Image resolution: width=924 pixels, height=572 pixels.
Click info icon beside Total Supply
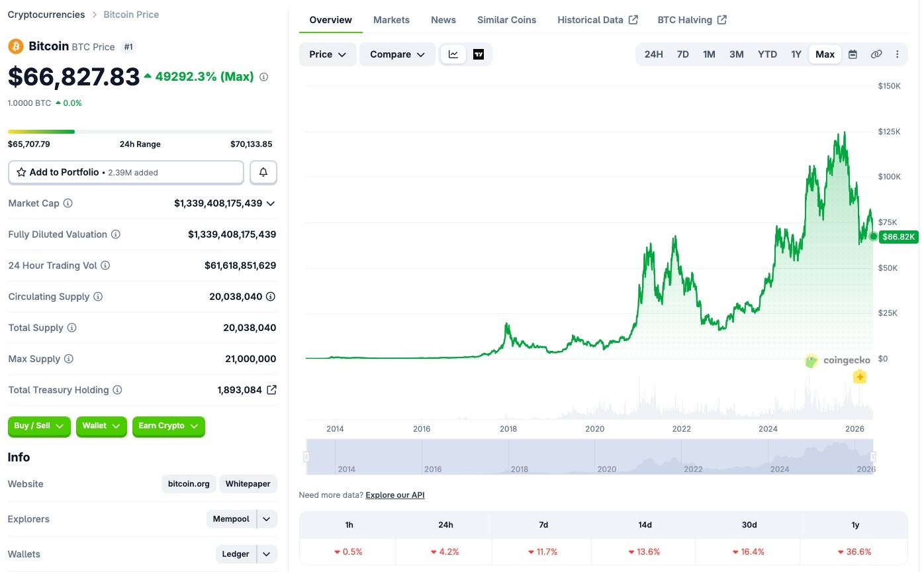coord(72,328)
